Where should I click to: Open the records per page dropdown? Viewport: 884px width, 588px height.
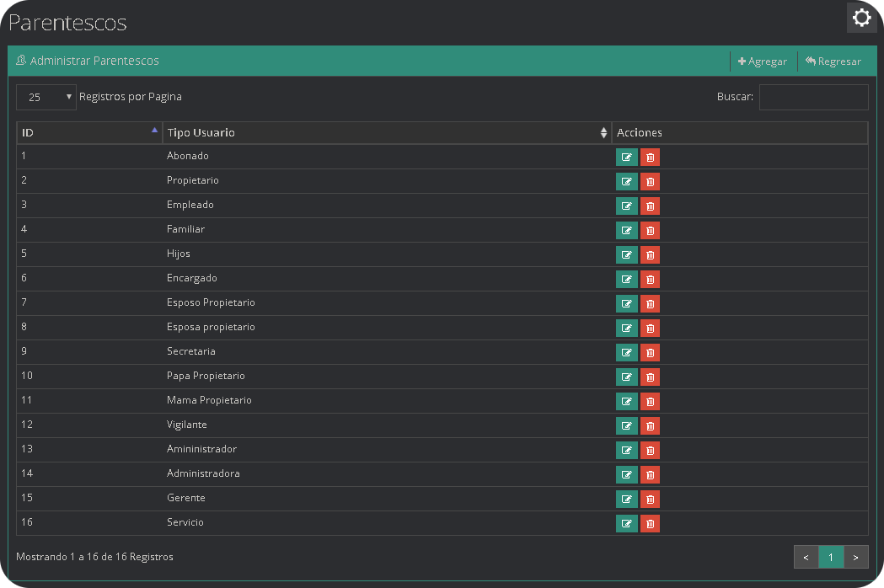tap(46, 98)
